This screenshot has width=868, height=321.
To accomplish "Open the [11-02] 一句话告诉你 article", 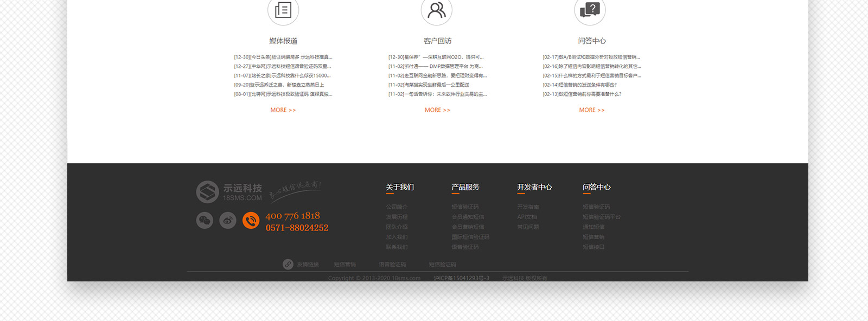I will (438, 94).
